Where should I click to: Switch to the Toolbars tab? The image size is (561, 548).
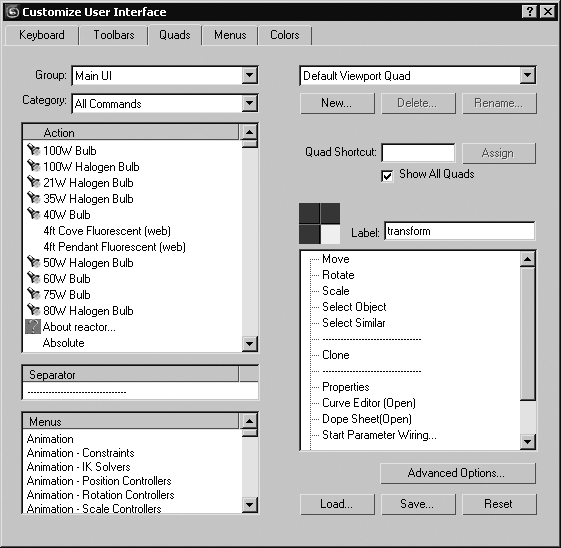[114, 35]
